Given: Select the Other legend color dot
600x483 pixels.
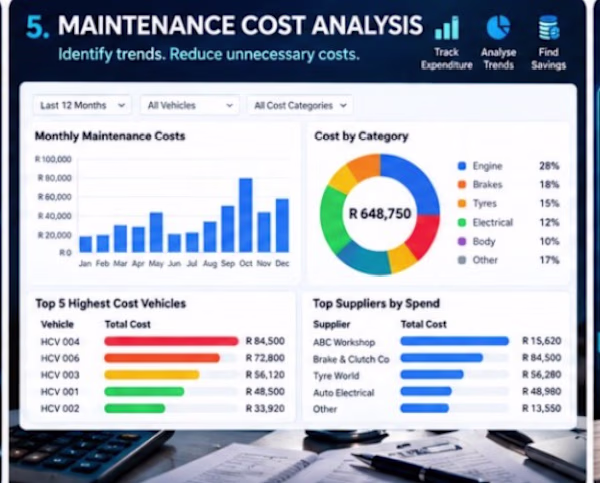Looking at the screenshot, I should [x=462, y=260].
